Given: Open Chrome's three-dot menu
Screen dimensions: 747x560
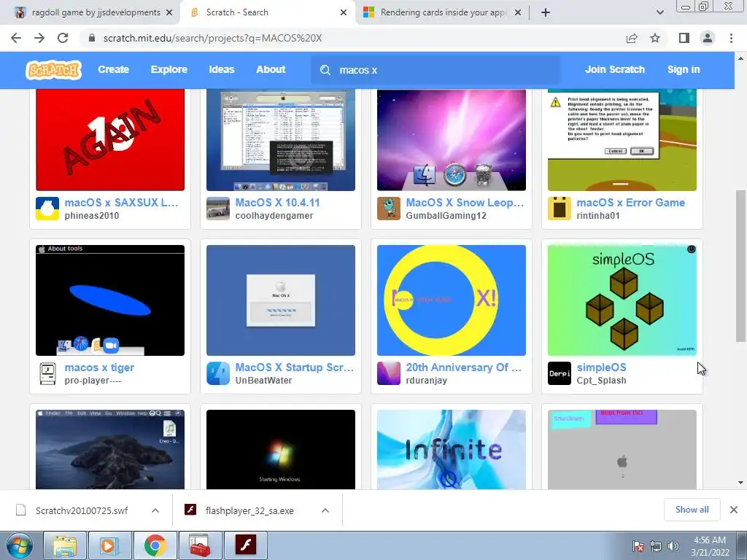Looking at the screenshot, I should tap(731, 38).
